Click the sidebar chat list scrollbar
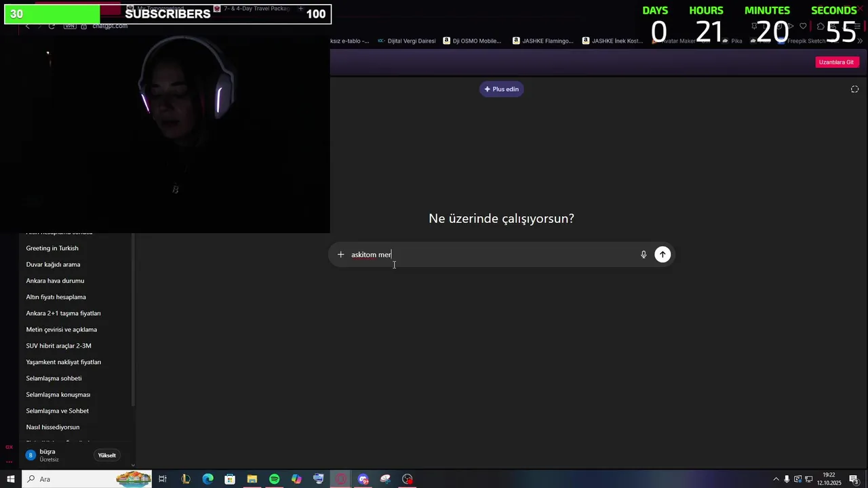The width and height of the screenshot is (868, 488). click(x=133, y=319)
